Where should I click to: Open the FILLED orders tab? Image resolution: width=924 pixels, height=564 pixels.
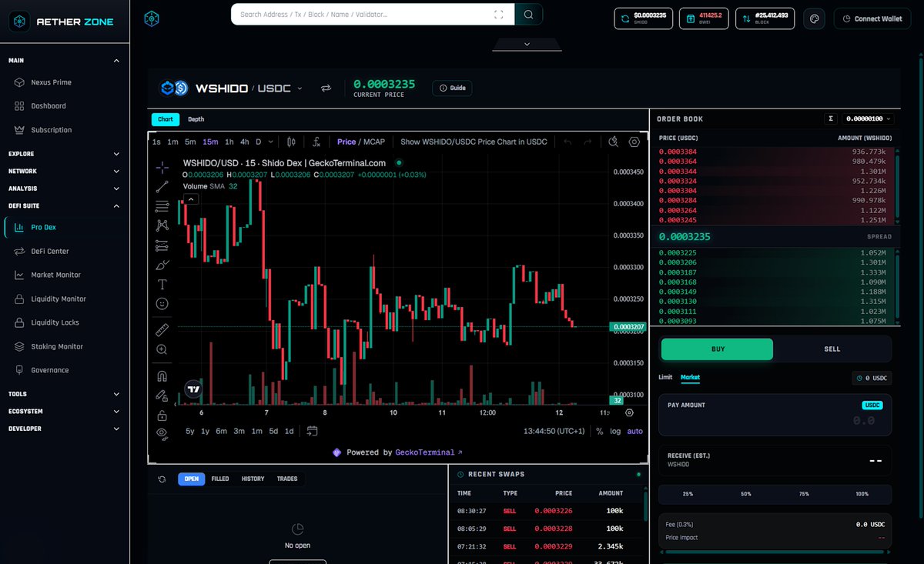(220, 479)
